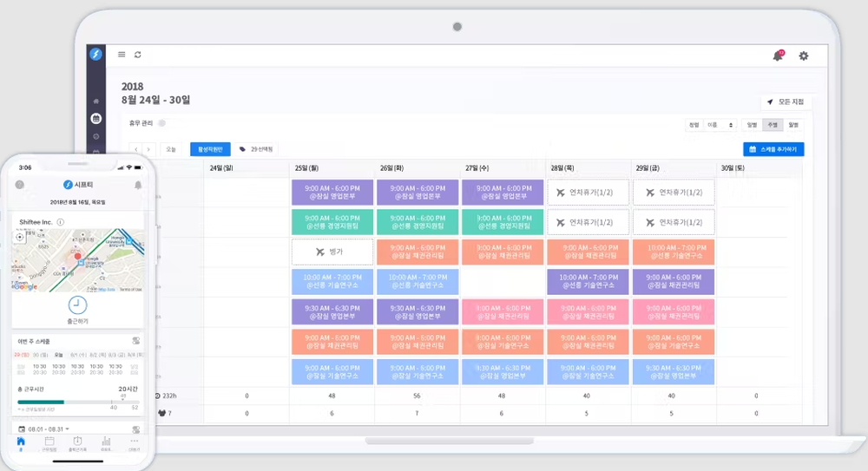The width and height of the screenshot is (868, 471).
Task: Click the 오늘 today button
Action: 171,149
